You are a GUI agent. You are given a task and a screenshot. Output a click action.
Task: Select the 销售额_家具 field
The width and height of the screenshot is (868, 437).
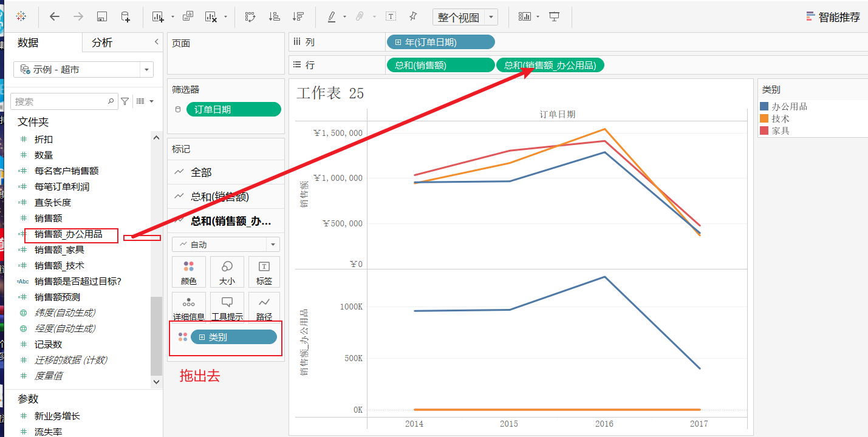[60, 250]
